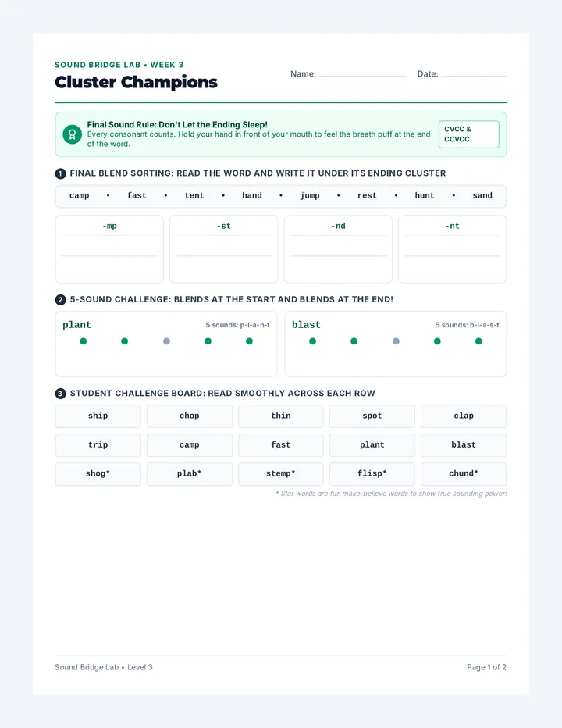Image resolution: width=562 pixels, height=728 pixels.
Task: Click the -st ending cluster box
Action: [x=224, y=249]
